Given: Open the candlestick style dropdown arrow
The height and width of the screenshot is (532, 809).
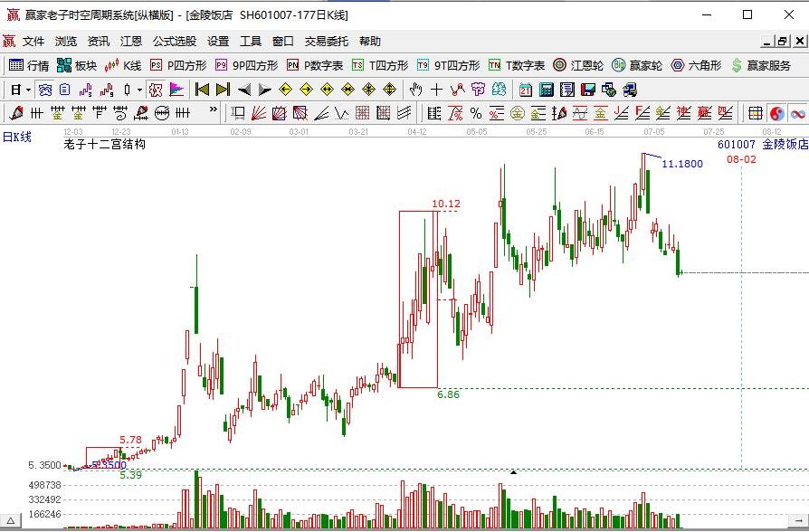Looking at the screenshot, I should [x=140, y=90].
